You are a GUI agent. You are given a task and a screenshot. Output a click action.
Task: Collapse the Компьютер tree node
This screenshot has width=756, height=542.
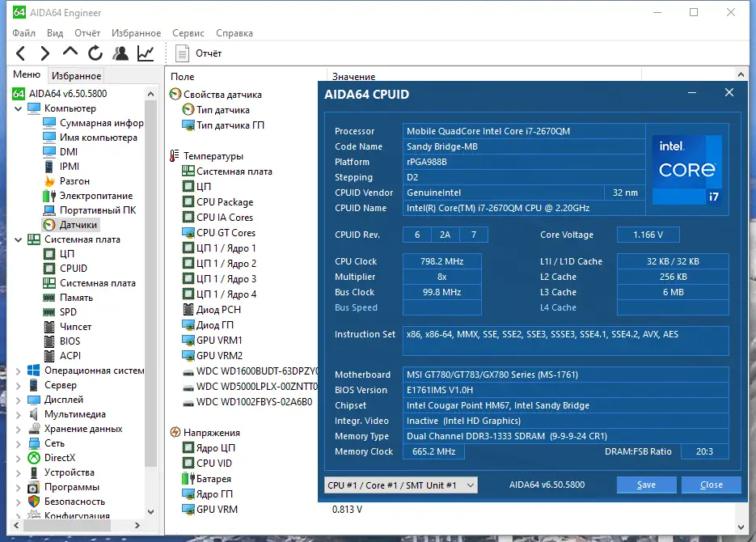point(18,108)
